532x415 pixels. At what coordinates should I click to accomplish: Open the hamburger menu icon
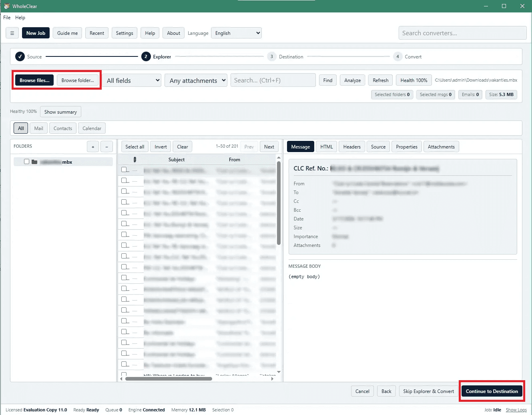pos(12,33)
